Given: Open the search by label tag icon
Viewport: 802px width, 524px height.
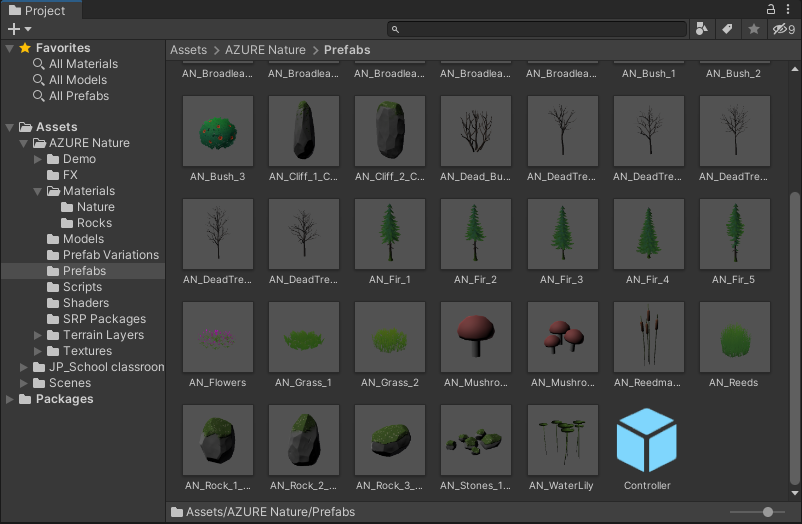Looking at the screenshot, I should (x=727, y=29).
